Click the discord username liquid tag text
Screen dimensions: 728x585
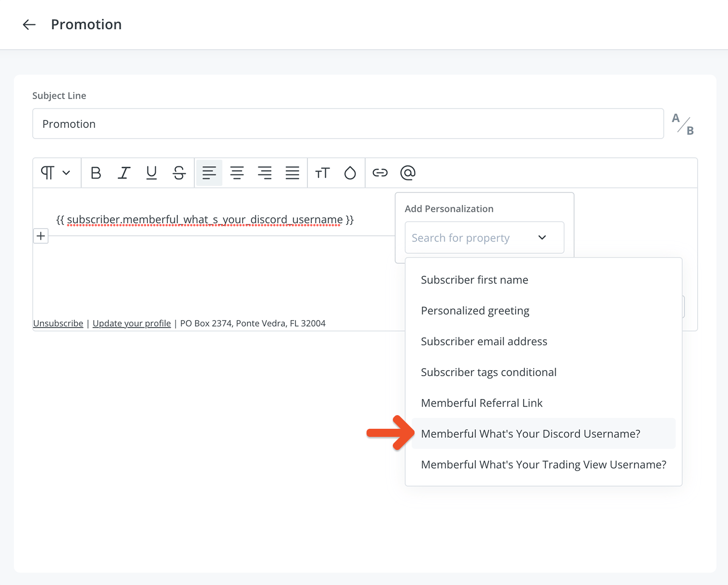pyautogui.click(x=205, y=219)
